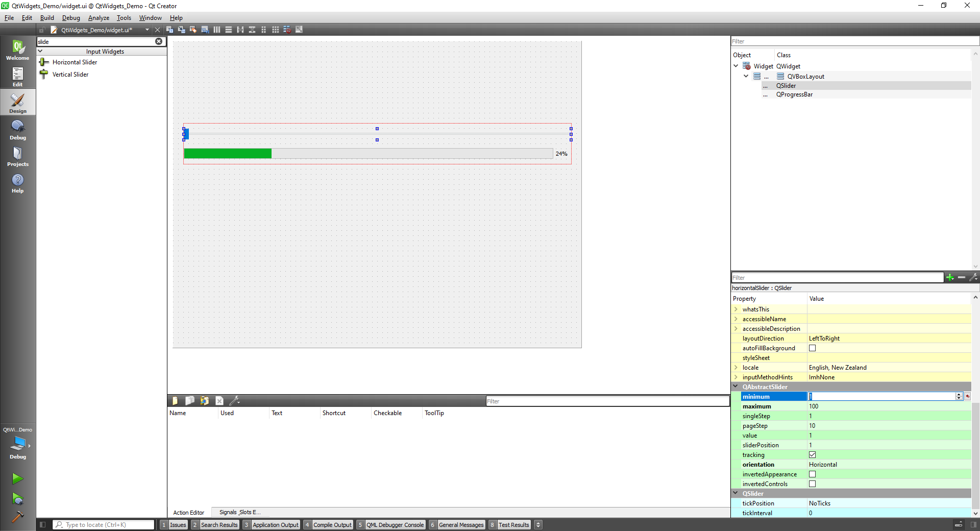Open Property Editor wrench settings
The image size is (980, 531).
tap(973, 277)
